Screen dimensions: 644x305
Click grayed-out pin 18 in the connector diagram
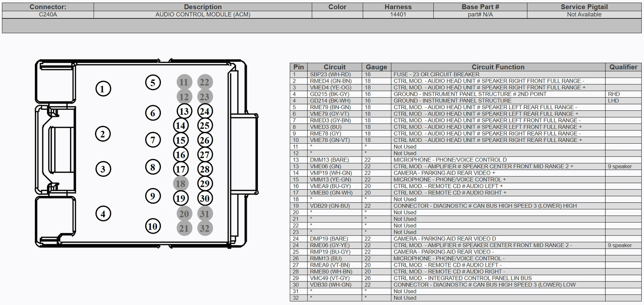tap(180, 184)
